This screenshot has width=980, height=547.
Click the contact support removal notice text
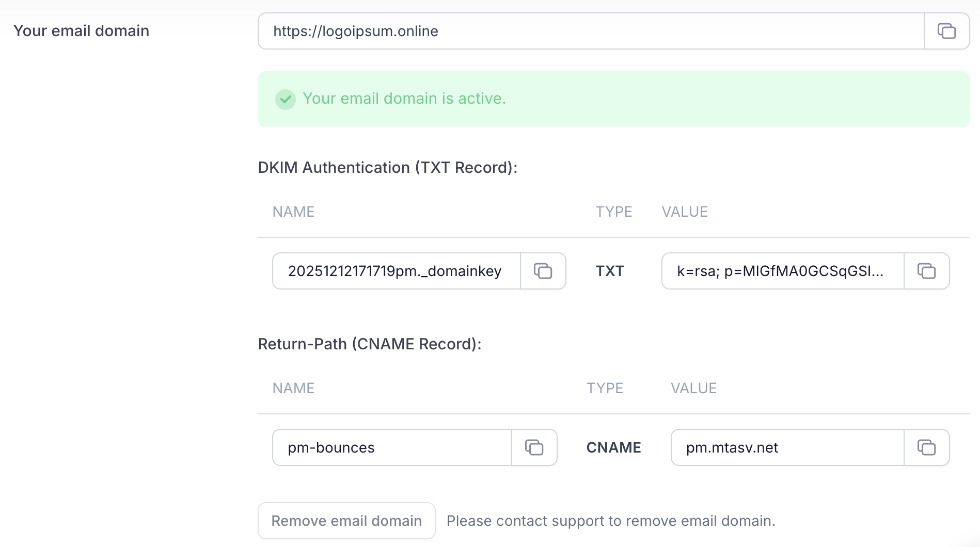(611, 521)
